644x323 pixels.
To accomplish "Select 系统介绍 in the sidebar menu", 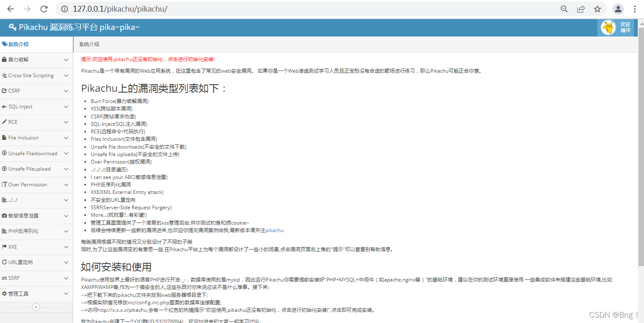I will click(17, 44).
